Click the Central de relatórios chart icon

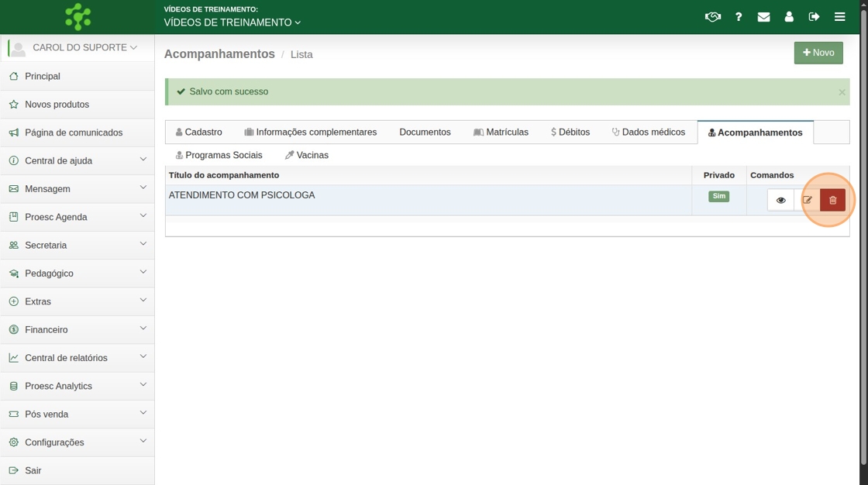tap(14, 358)
